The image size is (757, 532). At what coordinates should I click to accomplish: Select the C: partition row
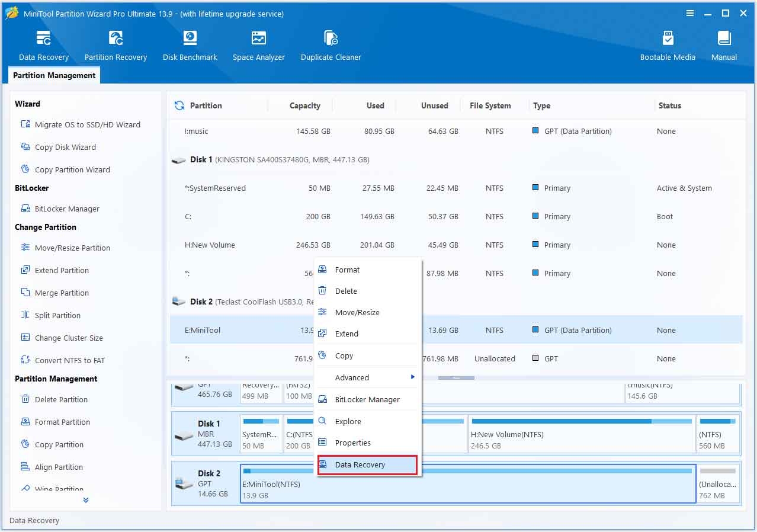click(456, 216)
